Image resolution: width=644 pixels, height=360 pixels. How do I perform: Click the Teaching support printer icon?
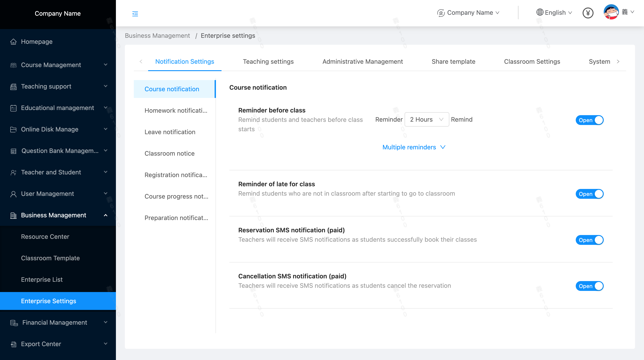13,87
